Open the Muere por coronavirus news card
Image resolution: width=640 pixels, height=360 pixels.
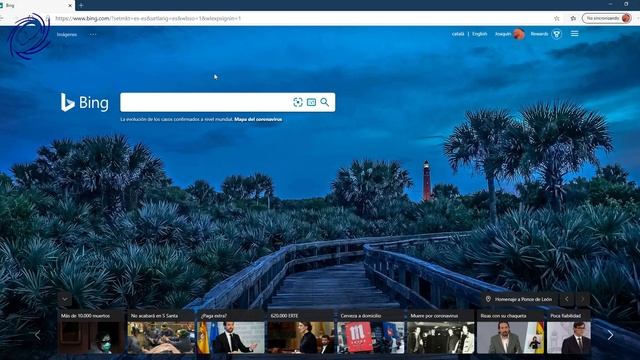[x=441, y=332]
